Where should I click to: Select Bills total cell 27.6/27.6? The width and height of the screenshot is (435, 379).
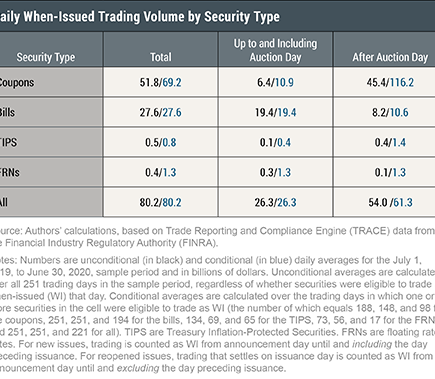(161, 112)
